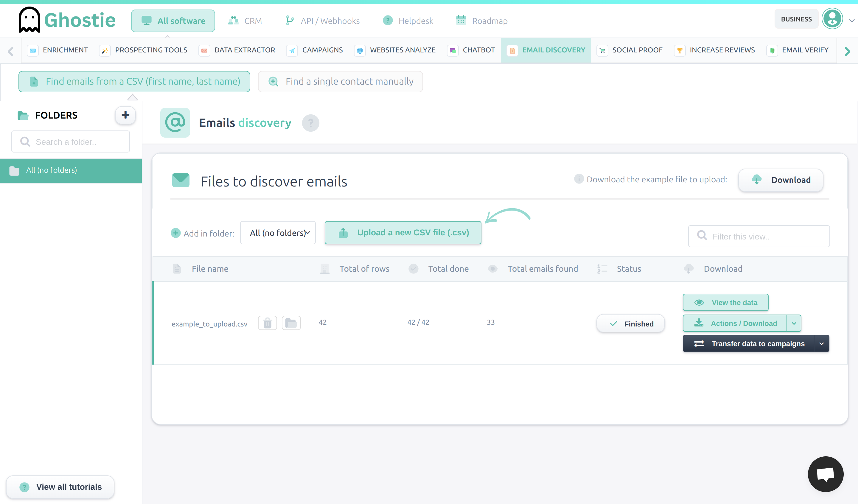Go to Increase Reviews tab
Viewport: 858px width, 504px height.
714,50
